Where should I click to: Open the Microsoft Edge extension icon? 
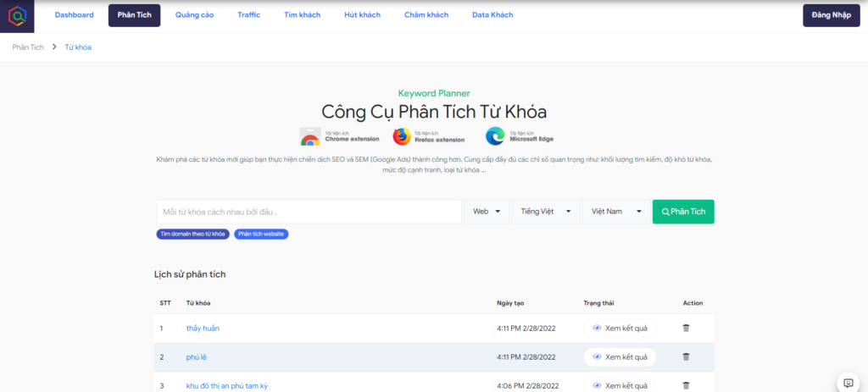coord(495,136)
